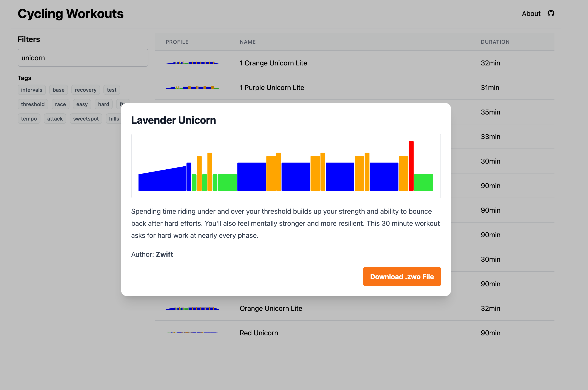The image size is (588, 390).
Task: Click the unicorn search filter field
Action: [x=83, y=58]
